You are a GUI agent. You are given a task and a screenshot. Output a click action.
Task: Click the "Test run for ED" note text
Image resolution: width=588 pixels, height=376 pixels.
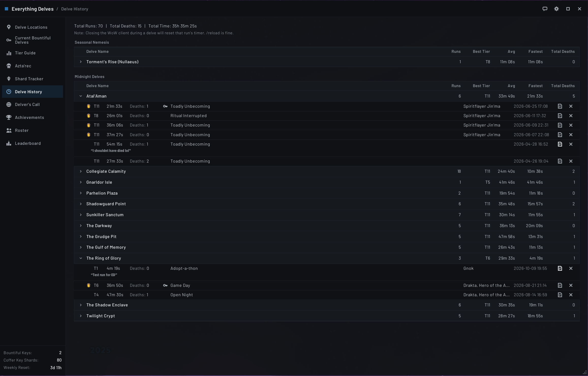point(104,275)
